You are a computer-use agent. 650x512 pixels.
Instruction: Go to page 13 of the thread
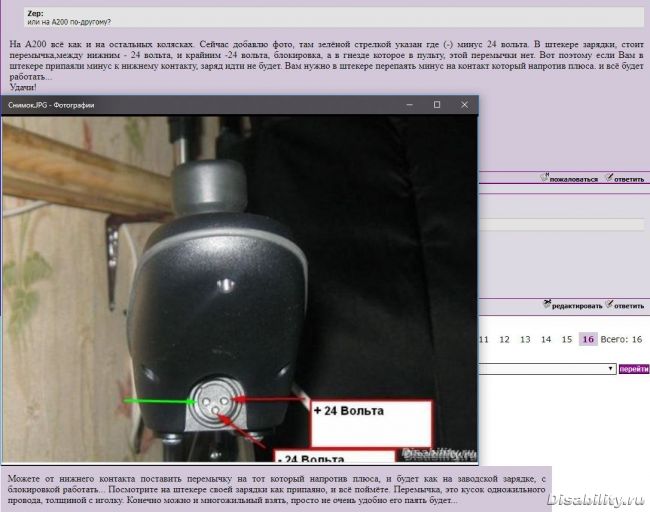[x=525, y=340]
